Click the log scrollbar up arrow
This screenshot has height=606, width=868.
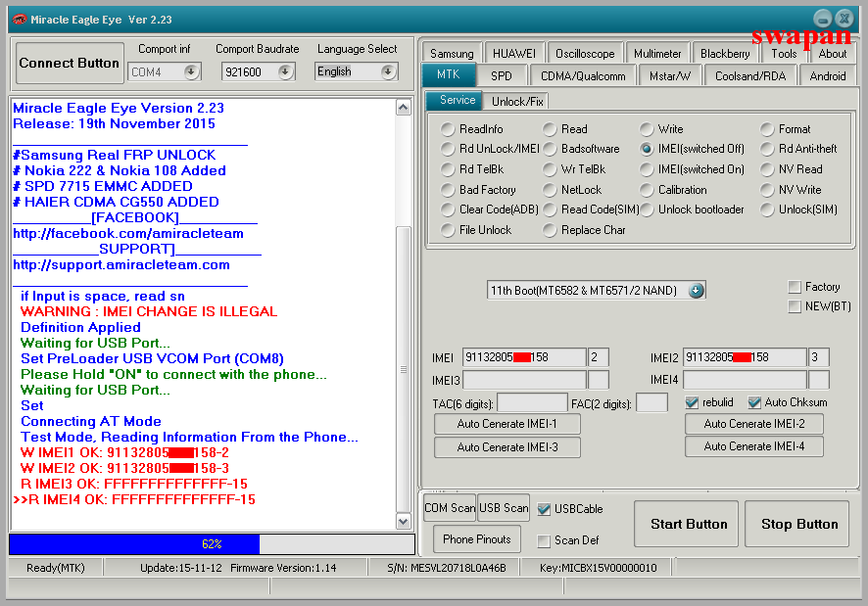pos(404,108)
